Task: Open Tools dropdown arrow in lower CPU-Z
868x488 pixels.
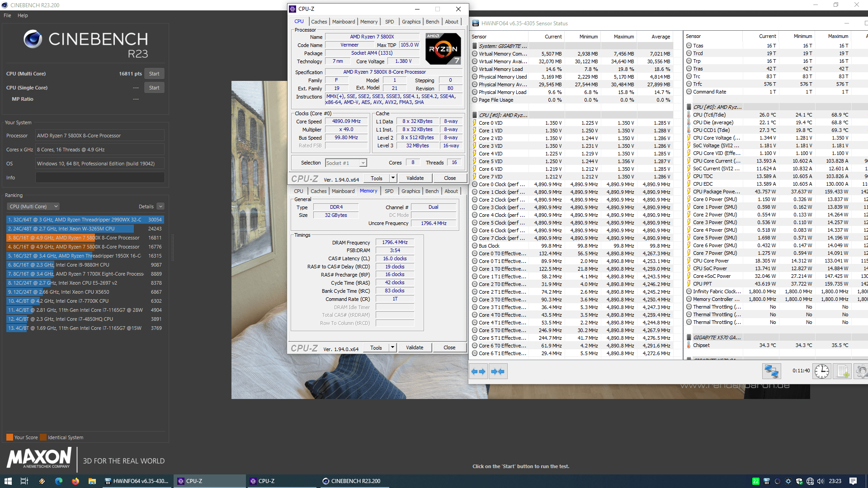Action: click(392, 347)
